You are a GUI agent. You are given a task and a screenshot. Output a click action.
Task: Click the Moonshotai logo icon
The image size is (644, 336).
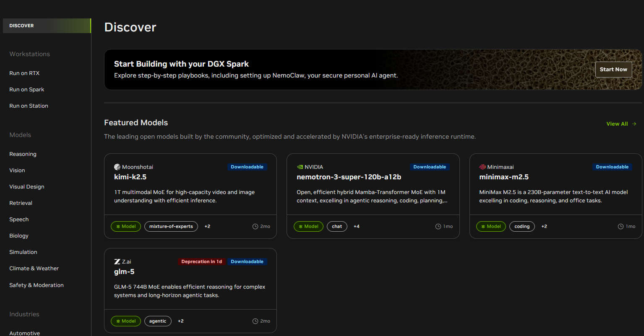click(117, 167)
